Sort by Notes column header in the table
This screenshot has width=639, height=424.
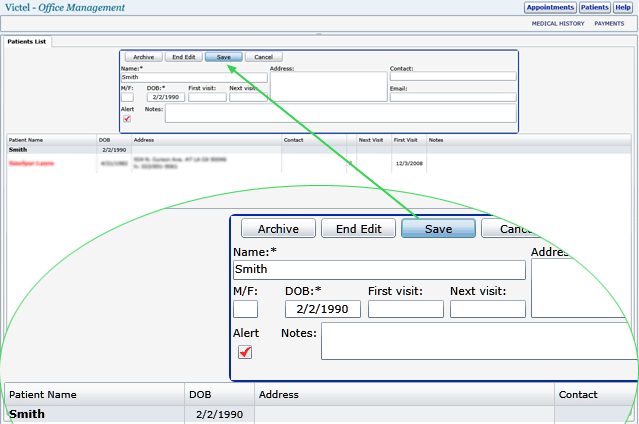click(529, 140)
